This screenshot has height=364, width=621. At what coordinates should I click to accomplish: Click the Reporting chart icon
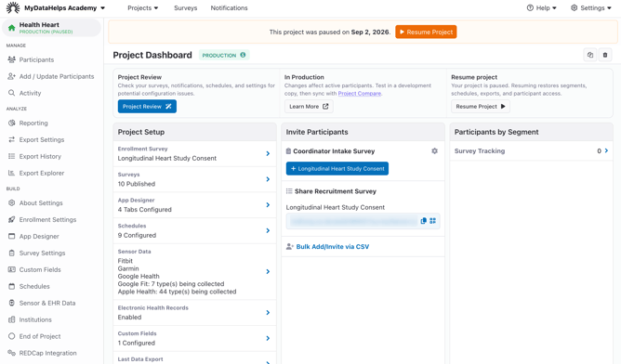pyautogui.click(x=11, y=123)
